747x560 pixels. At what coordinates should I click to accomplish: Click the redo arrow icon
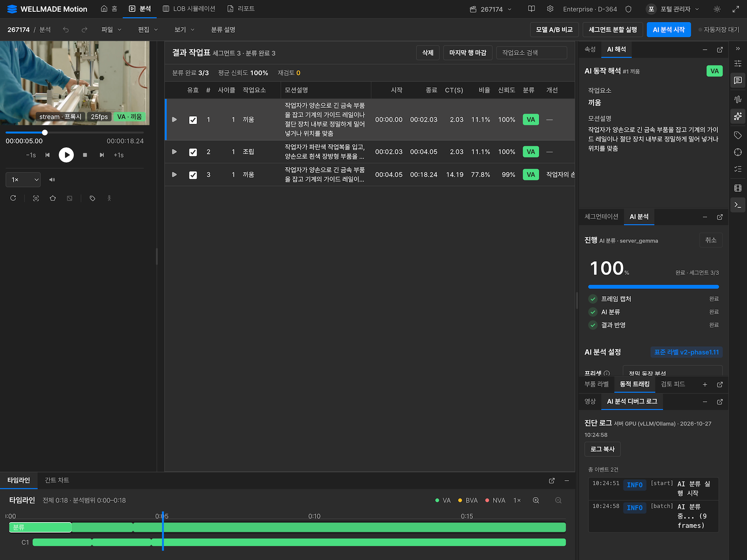(85, 30)
